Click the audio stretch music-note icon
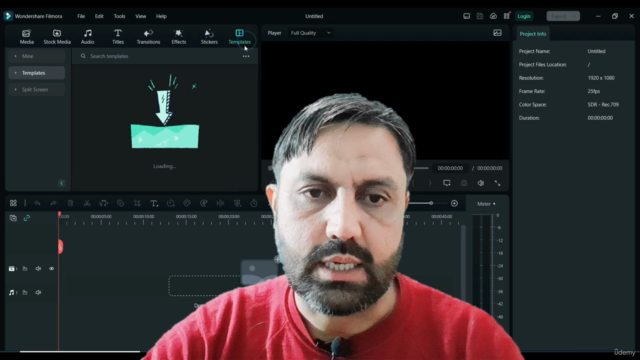 pyautogui.click(x=104, y=203)
